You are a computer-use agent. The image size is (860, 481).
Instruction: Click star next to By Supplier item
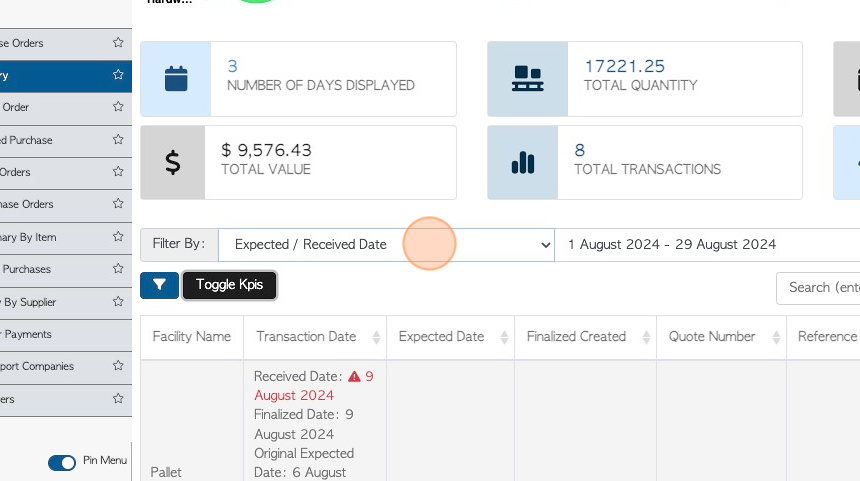[118, 302]
